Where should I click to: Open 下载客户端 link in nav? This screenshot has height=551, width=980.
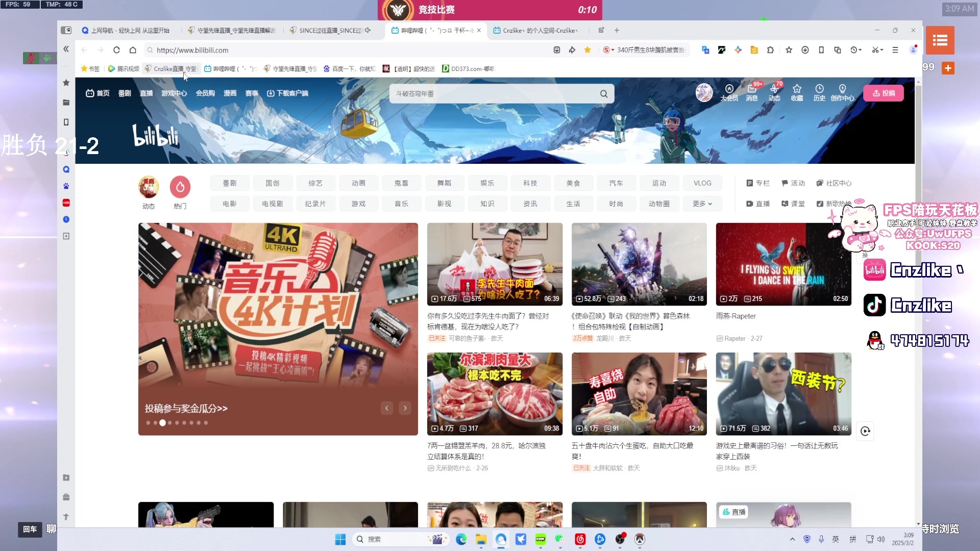[x=287, y=93]
